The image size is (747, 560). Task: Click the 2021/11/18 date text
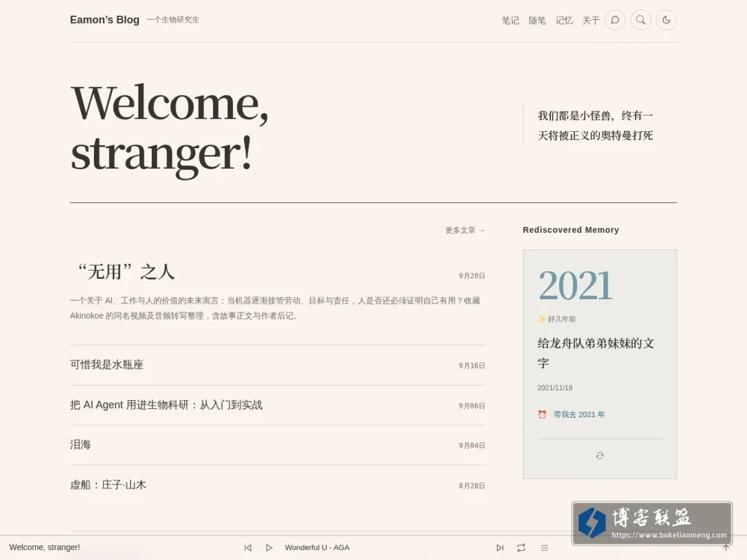pos(555,388)
